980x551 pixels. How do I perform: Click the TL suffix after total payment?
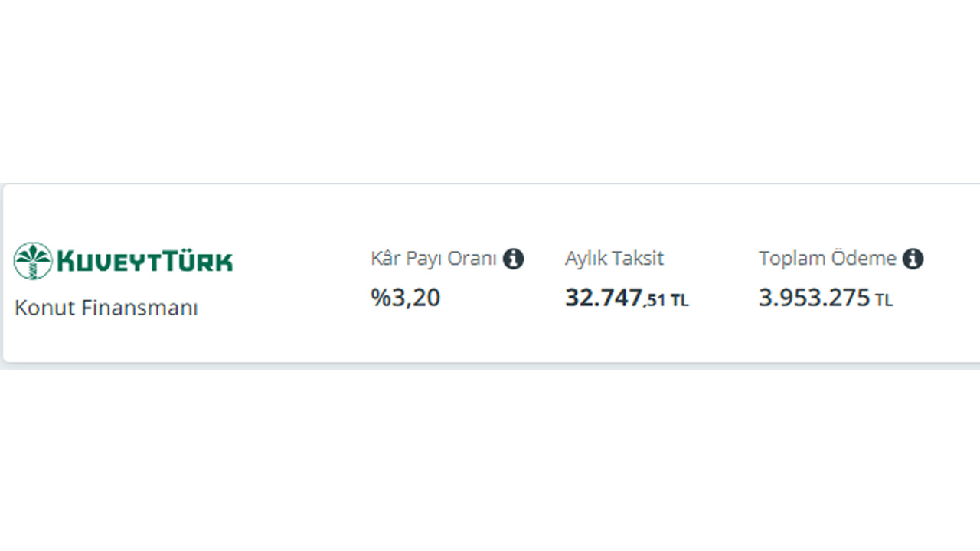coord(884,301)
